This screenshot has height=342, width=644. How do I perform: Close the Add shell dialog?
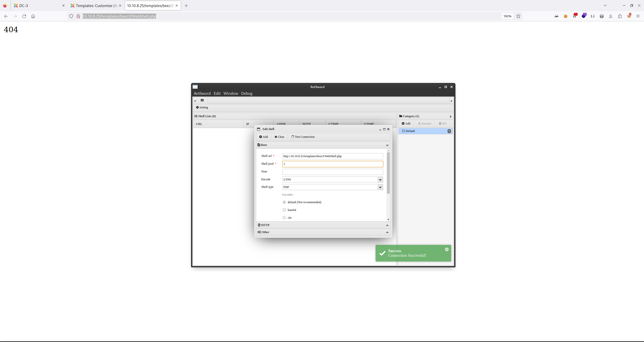388,129
